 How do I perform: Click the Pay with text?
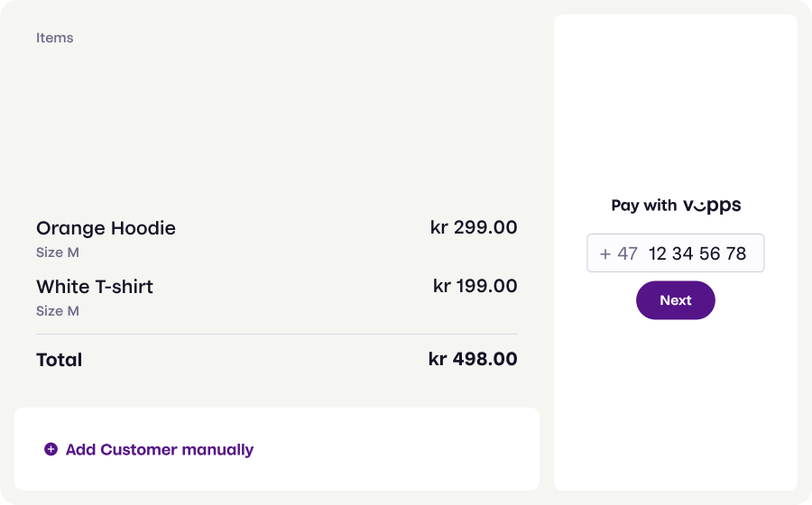[x=643, y=206]
